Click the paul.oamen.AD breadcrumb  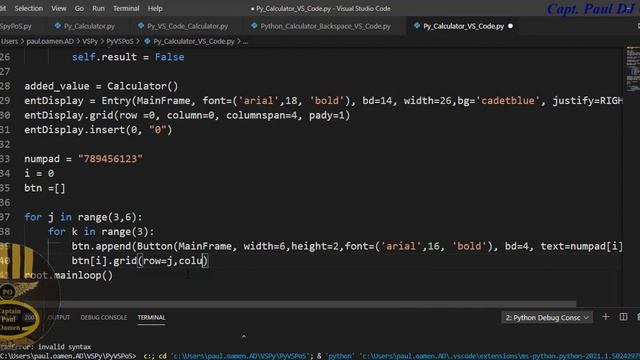click(50, 41)
